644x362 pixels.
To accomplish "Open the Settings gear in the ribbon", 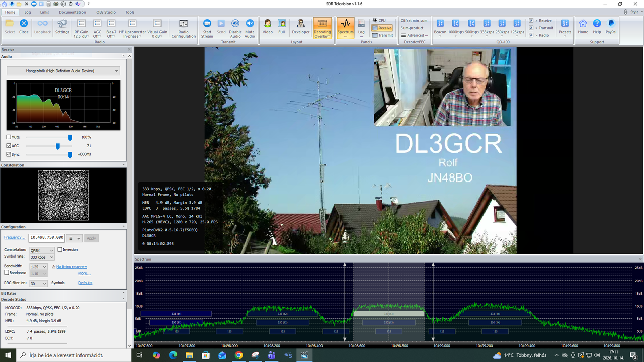I will tap(62, 27).
